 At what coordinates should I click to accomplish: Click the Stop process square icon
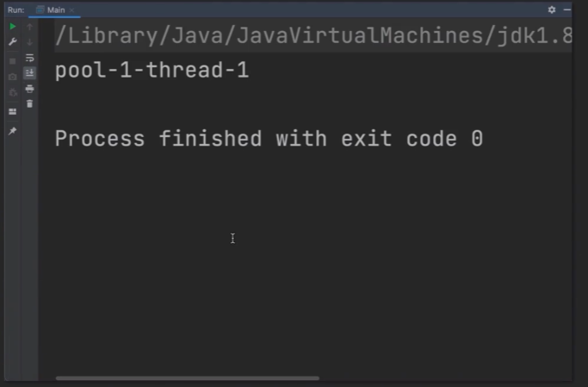[12, 60]
